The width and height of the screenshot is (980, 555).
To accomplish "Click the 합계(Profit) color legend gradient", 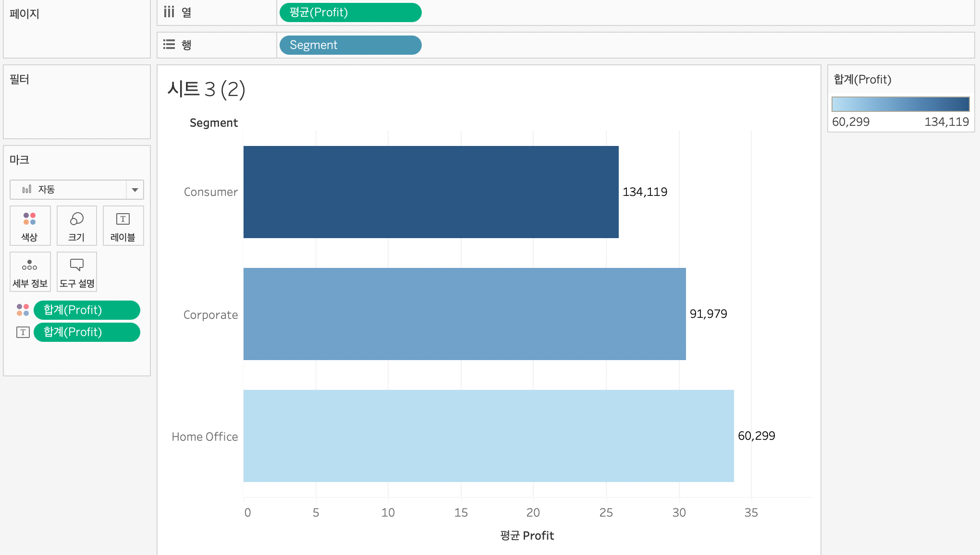I will (900, 104).
